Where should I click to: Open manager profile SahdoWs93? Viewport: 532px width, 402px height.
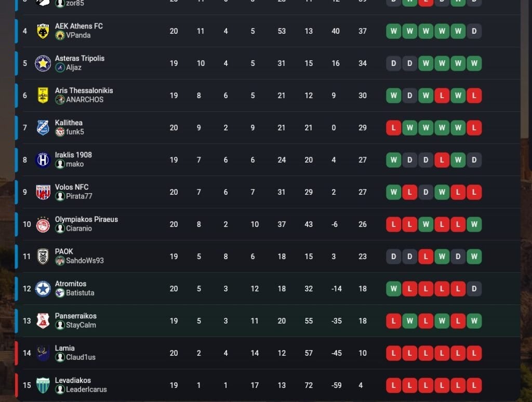pyautogui.click(x=85, y=261)
